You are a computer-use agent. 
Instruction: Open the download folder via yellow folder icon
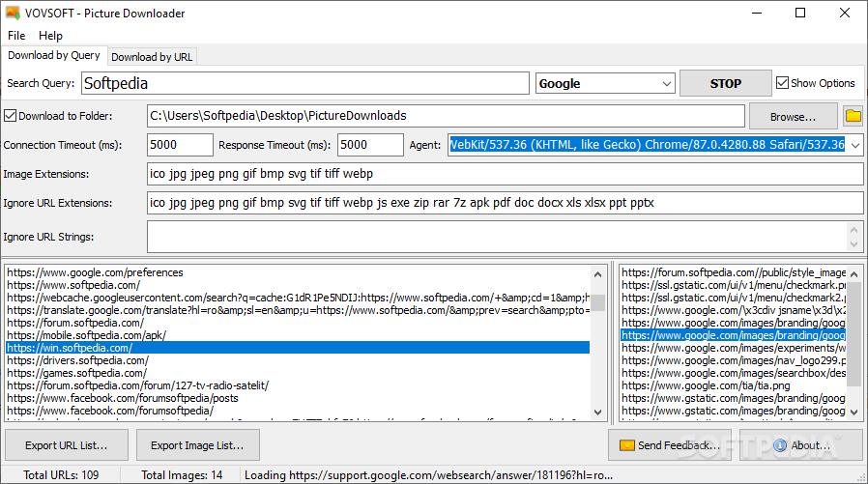click(x=854, y=116)
